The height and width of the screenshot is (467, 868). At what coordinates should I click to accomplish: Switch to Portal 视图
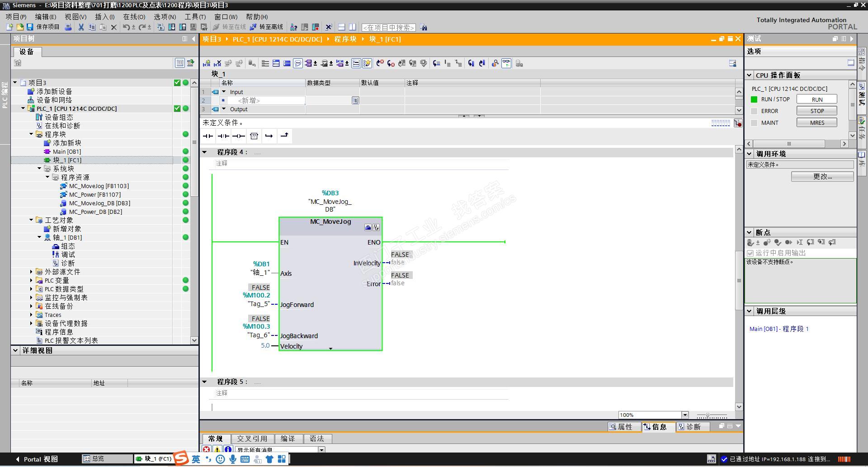click(37, 459)
